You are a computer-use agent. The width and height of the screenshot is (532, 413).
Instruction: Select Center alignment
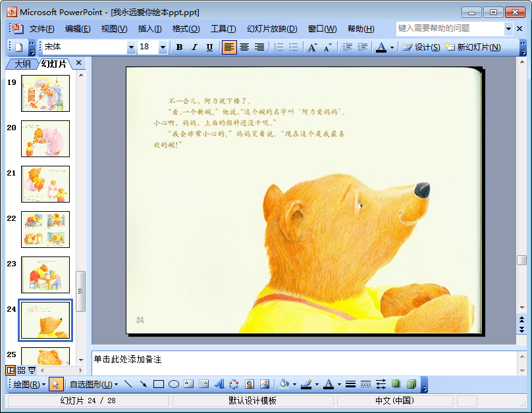point(244,47)
